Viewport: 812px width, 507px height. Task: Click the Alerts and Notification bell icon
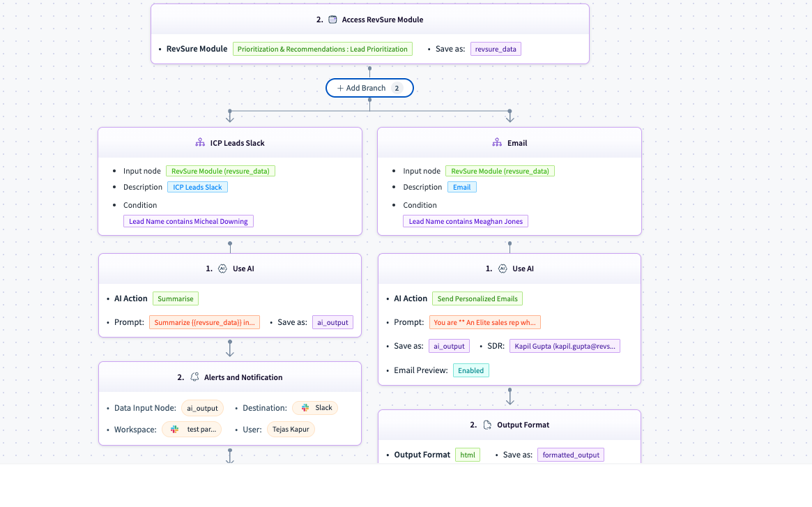tap(194, 377)
